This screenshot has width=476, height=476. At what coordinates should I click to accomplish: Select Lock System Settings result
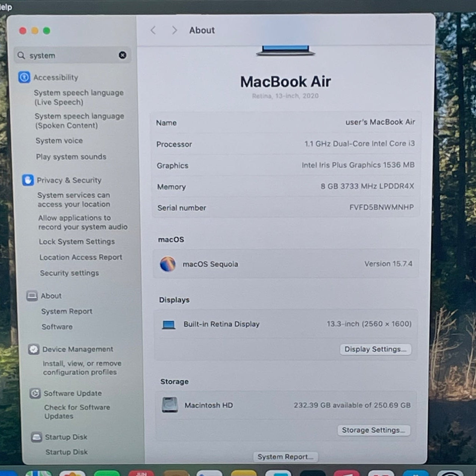coord(77,241)
